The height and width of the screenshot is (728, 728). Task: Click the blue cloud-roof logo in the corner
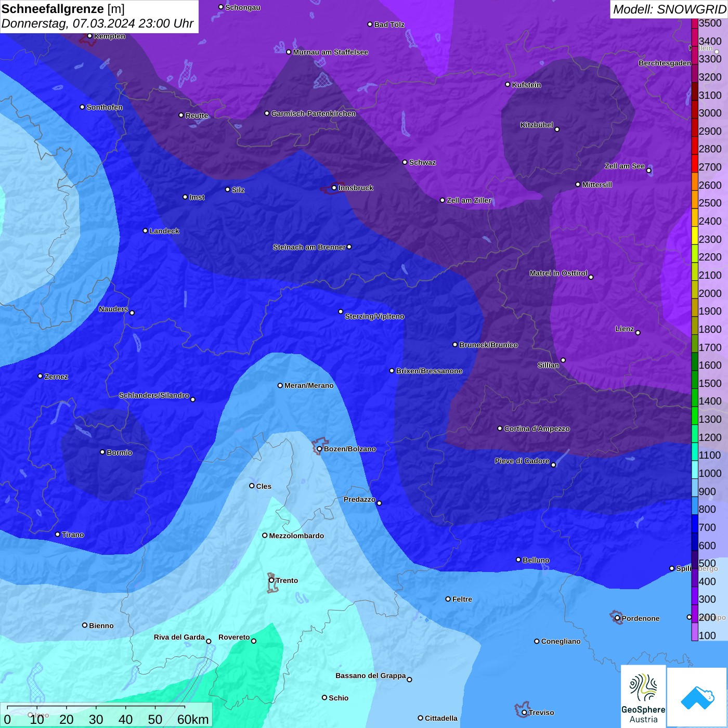pyautogui.click(x=697, y=697)
